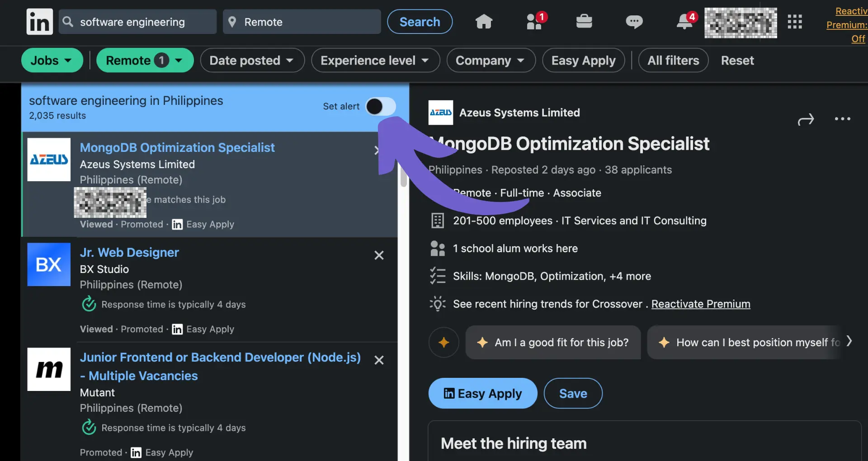868x461 pixels.
Task: Open MongoDB Optimization Specialist listing title
Action: coord(177,148)
